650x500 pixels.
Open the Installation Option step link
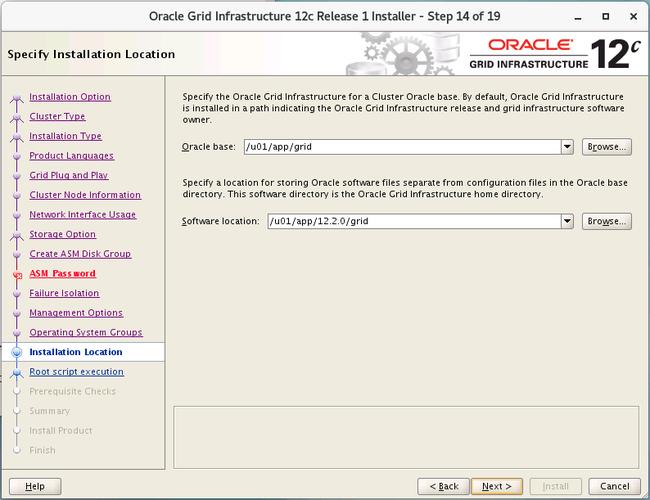click(x=70, y=97)
